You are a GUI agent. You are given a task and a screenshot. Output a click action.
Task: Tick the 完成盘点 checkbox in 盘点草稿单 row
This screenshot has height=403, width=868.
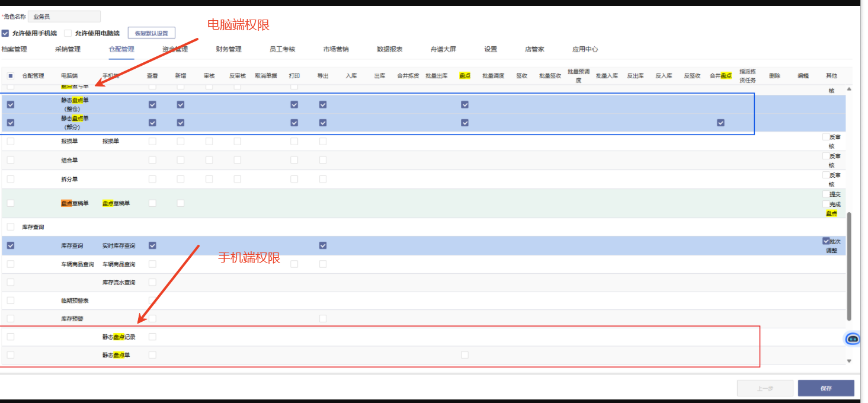[826, 204]
